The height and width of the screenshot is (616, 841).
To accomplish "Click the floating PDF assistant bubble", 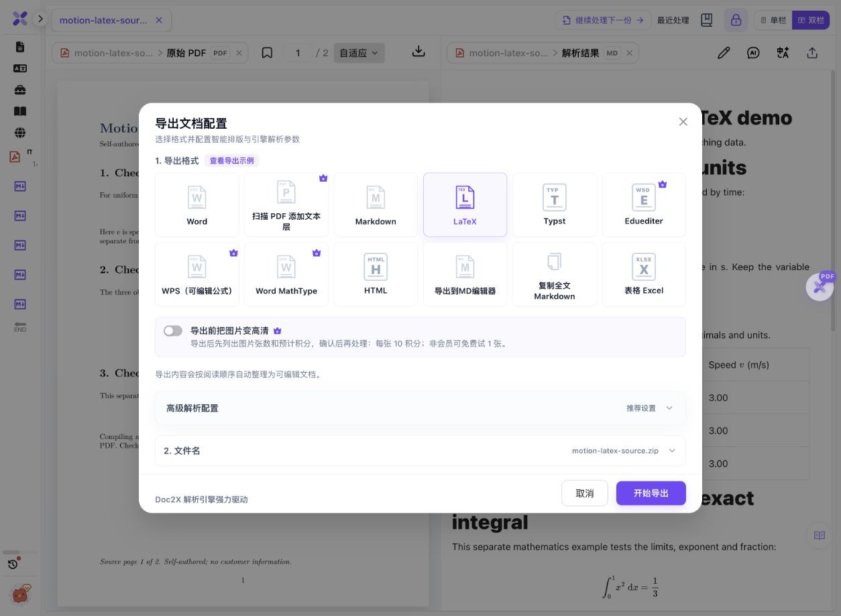I will tap(820, 286).
